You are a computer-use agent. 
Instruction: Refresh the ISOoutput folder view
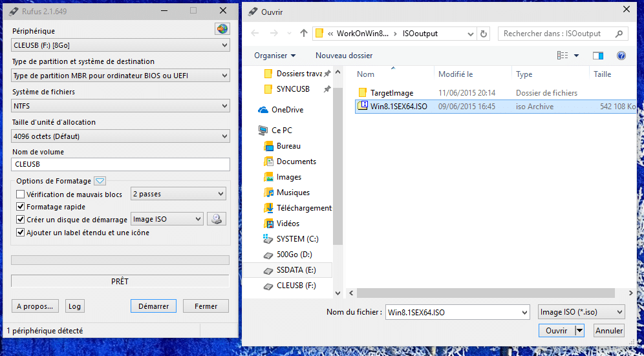484,34
